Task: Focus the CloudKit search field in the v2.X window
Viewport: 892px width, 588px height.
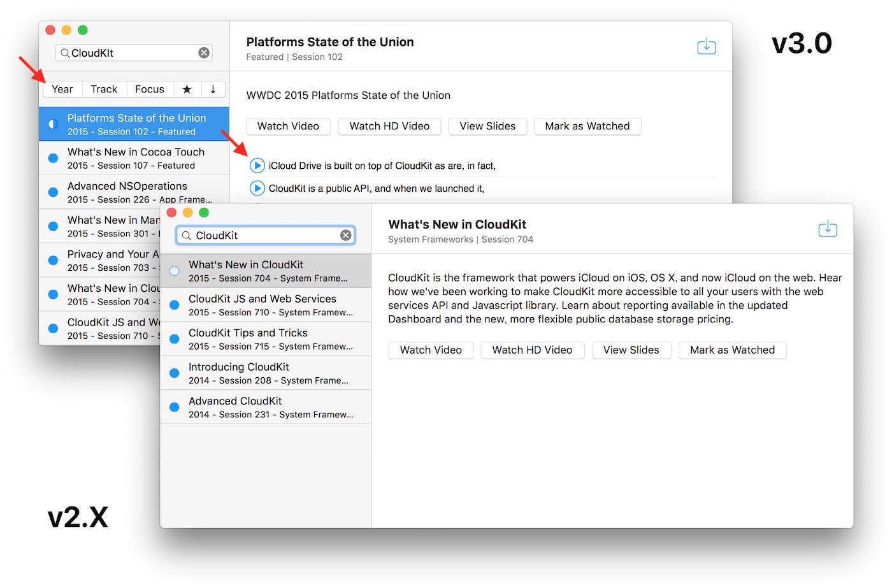Action: coord(266,235)
